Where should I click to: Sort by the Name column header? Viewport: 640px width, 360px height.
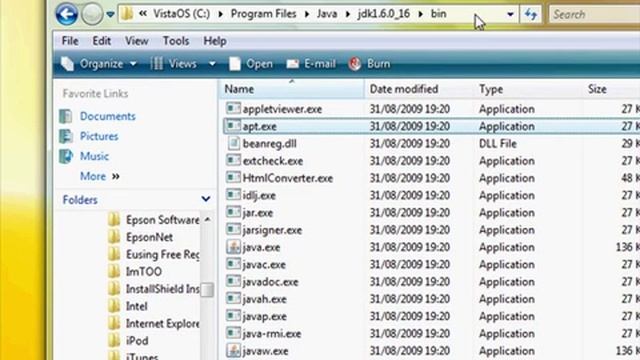291,89
